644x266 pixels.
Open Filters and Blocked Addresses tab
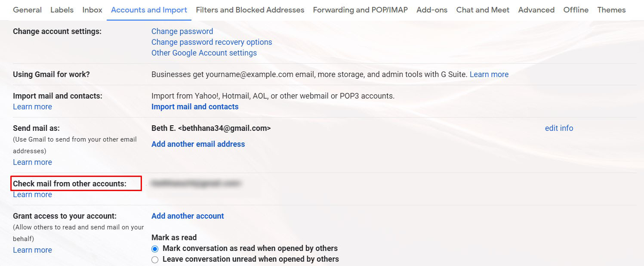(x=250, y=10)
